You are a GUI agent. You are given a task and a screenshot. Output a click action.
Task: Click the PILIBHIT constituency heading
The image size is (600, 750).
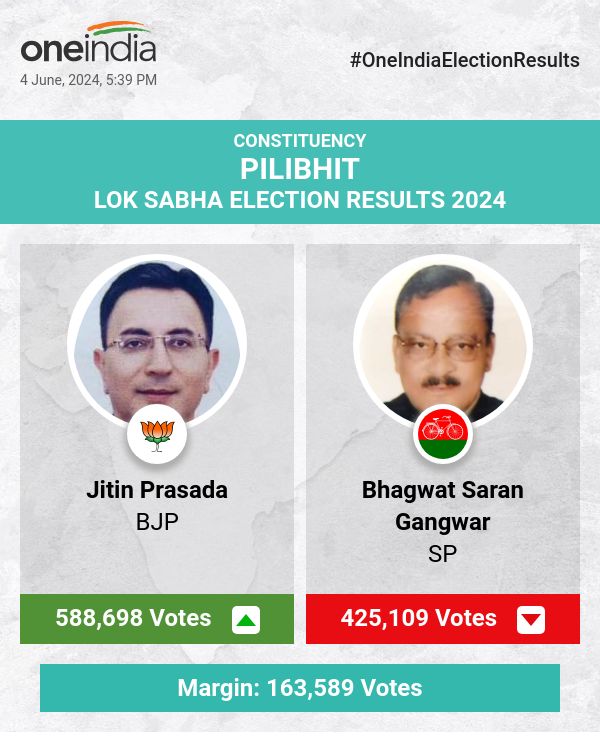coord(300,169)
